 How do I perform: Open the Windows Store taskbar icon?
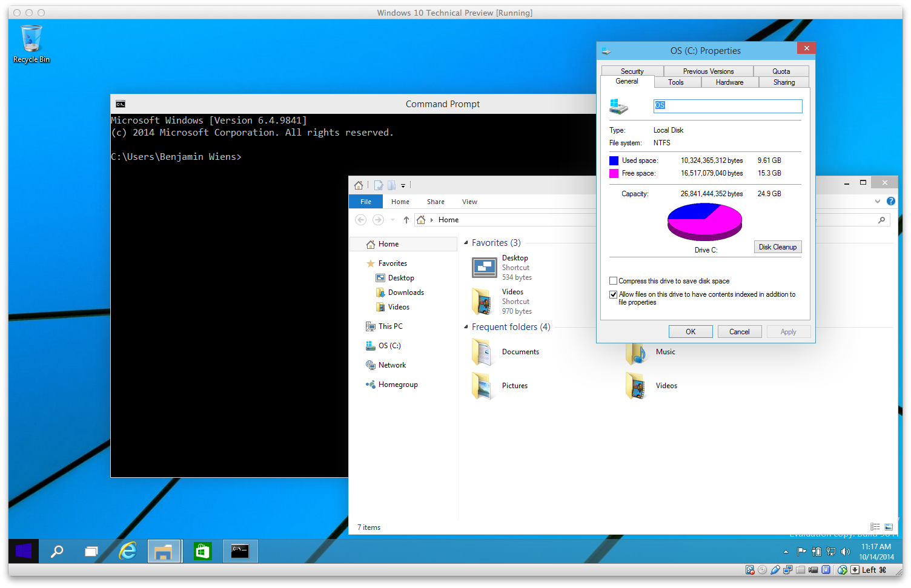point(202,551)
